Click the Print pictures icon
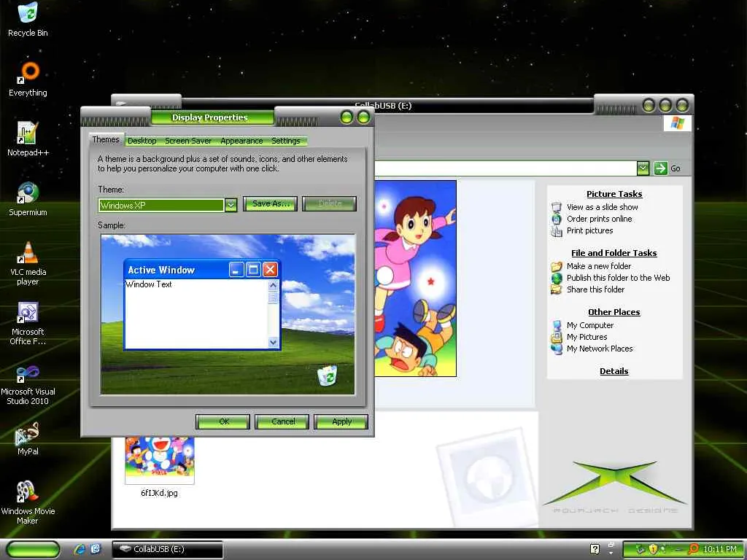Image resolution: width=747 pixels, height=560 pixels. tap(556, 231)
